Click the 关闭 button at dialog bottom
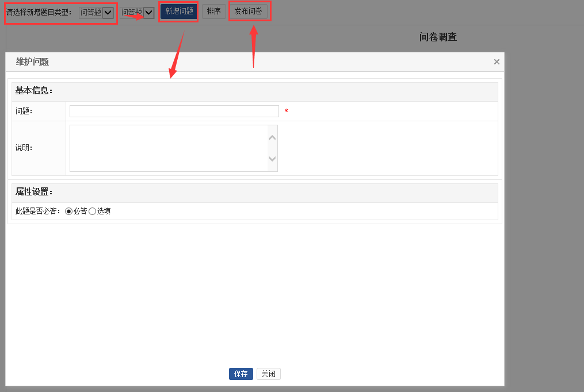This screenshot has height=392, width=584. point(269,374)
